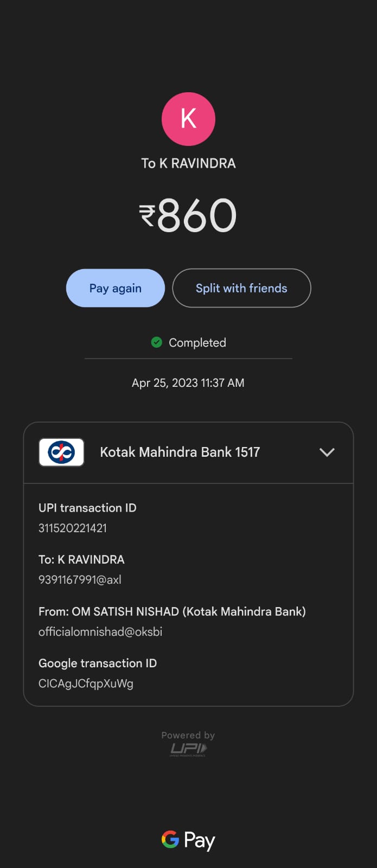Image resolution: width=377 pixels, height=868 pixels.
Task: Tap the From: OM SATISH NISHAD line
Action: (172, 611)
